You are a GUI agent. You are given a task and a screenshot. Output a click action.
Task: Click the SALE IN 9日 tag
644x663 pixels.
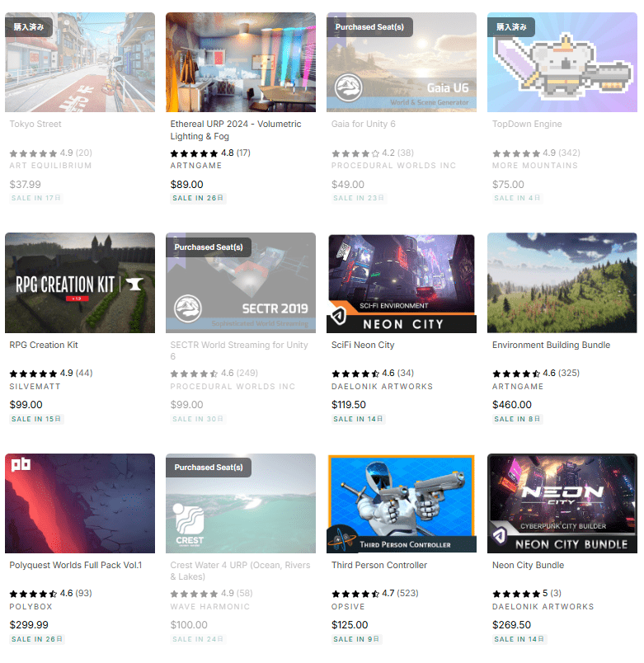point(356,639)
